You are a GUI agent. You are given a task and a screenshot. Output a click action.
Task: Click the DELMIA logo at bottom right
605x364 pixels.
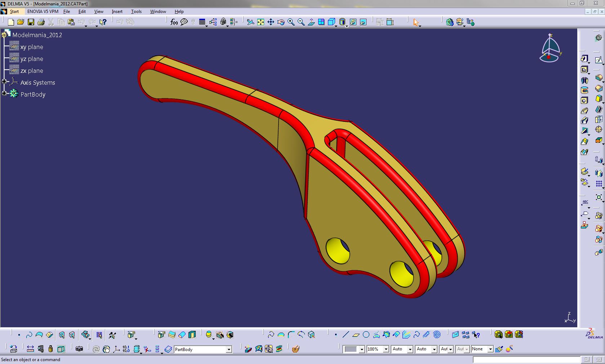pos(594,333)
